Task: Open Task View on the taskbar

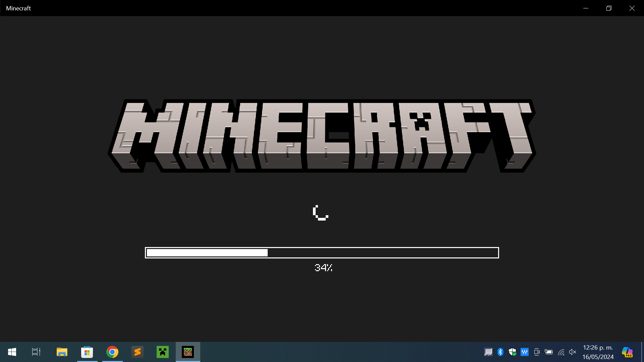Action: pos(36,352)
